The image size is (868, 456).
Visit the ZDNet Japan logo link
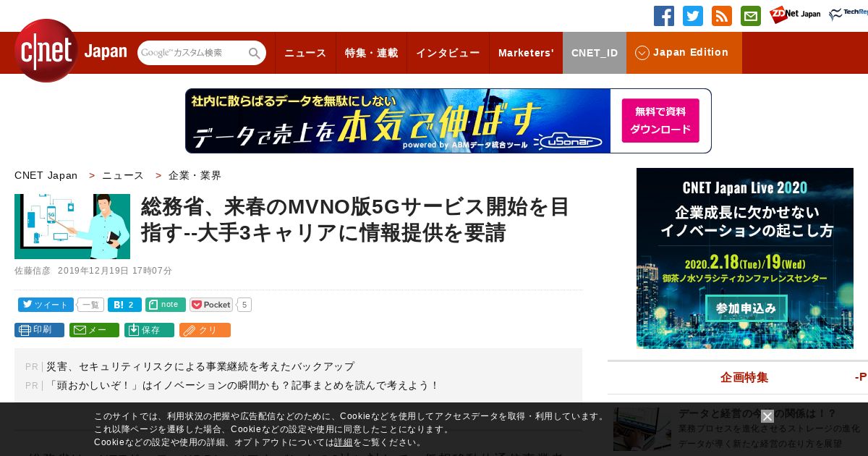tap(795, 15)
